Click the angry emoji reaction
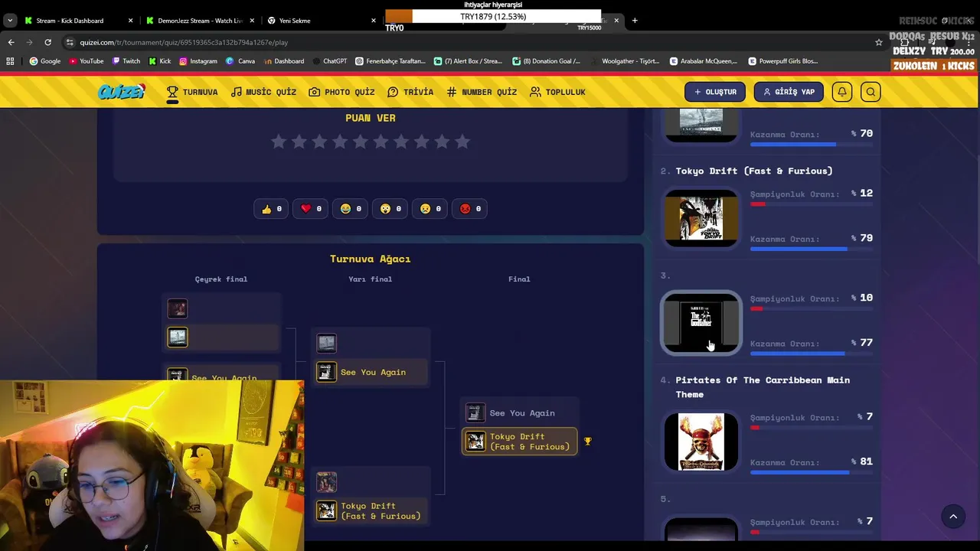The width and height of the screenshot is (980, 551). [x=470, y=208]
